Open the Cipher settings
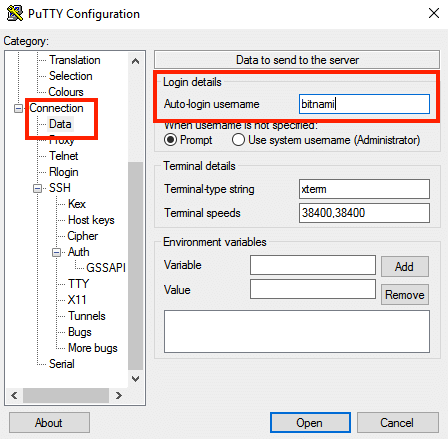Screen dimensions: 448x439 click(x=82, y=236)
